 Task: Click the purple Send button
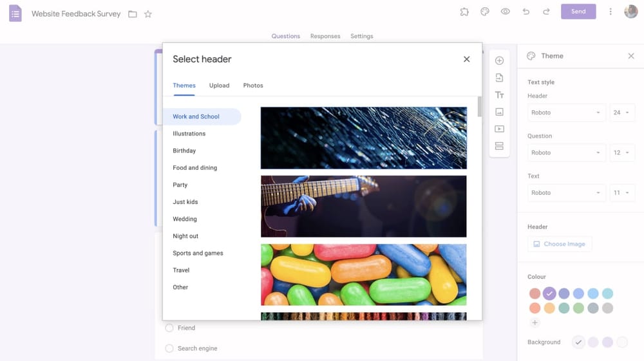point(578,12)
